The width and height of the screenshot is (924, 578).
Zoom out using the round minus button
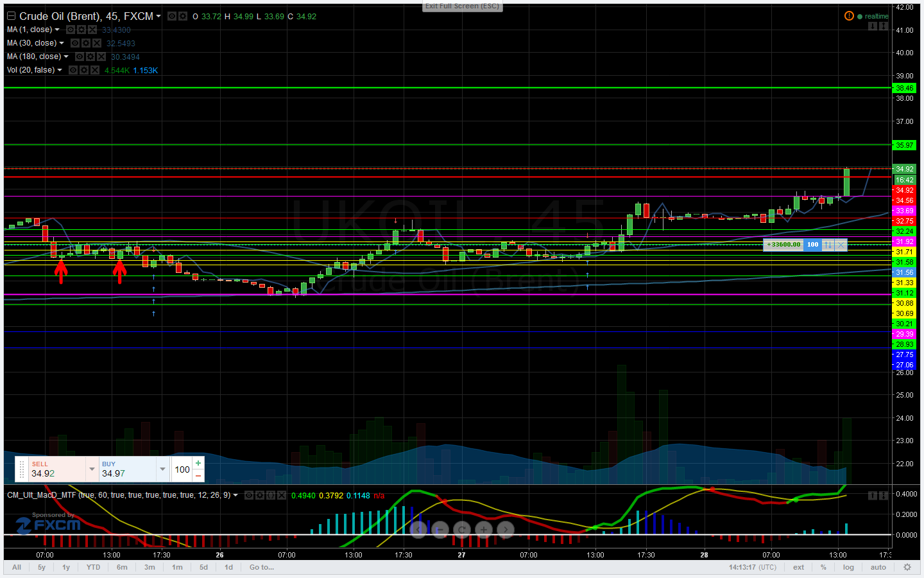pos(440,529)
